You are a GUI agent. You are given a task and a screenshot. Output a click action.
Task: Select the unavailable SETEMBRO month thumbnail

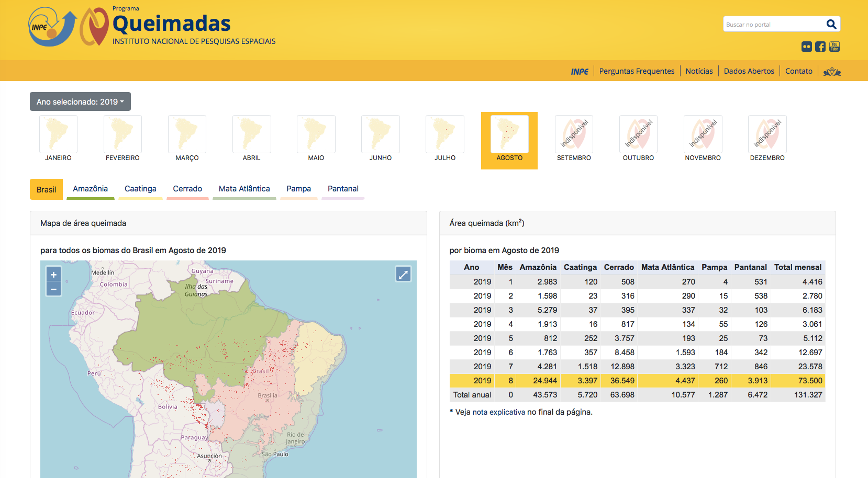[574, 134]
